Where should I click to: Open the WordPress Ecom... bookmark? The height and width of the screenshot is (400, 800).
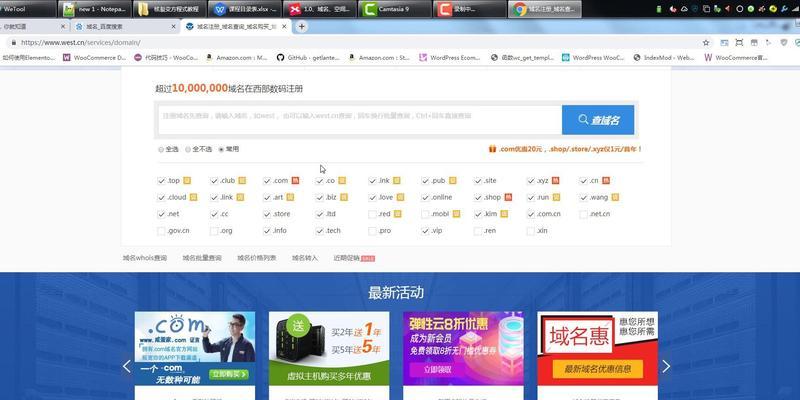450,58
